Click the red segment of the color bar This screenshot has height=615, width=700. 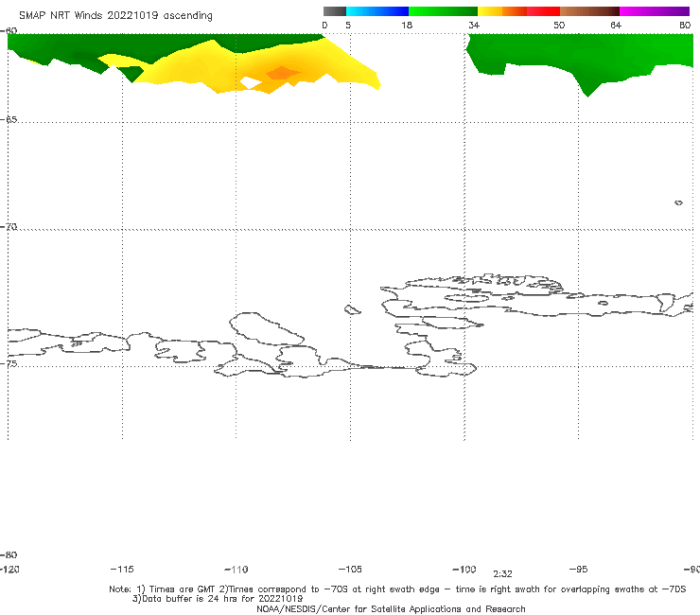(543, 11)
